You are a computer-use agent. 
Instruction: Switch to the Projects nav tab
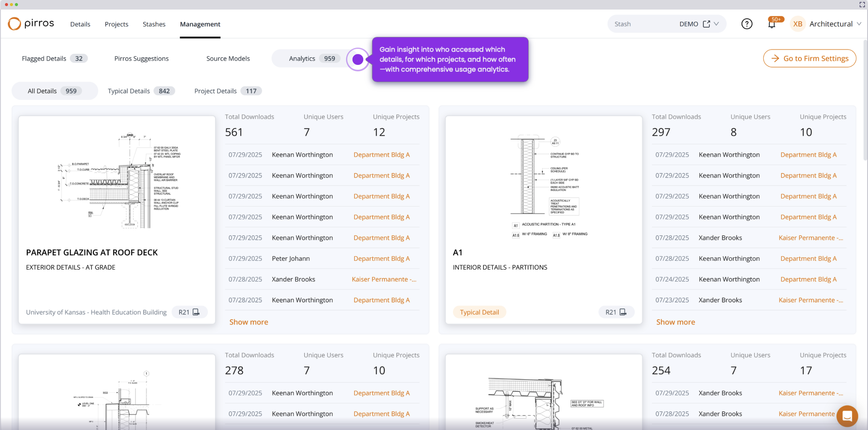pyautogui.click(x=116, y=24)
